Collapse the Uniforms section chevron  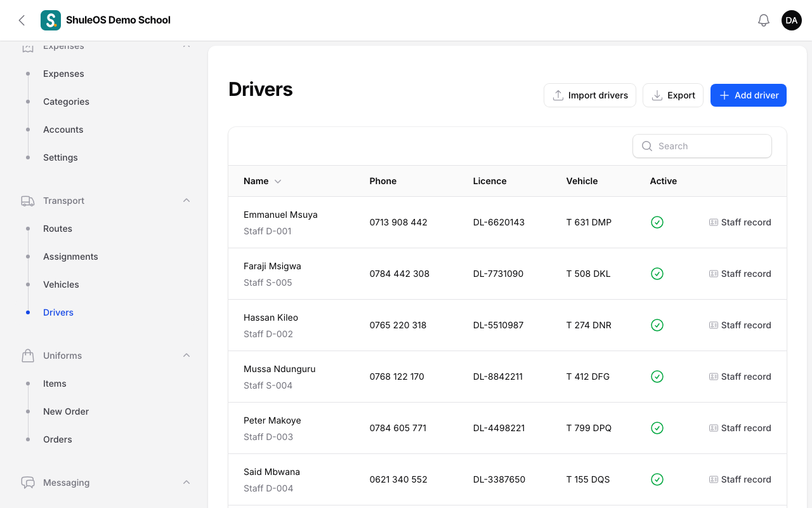pos(187,356)
